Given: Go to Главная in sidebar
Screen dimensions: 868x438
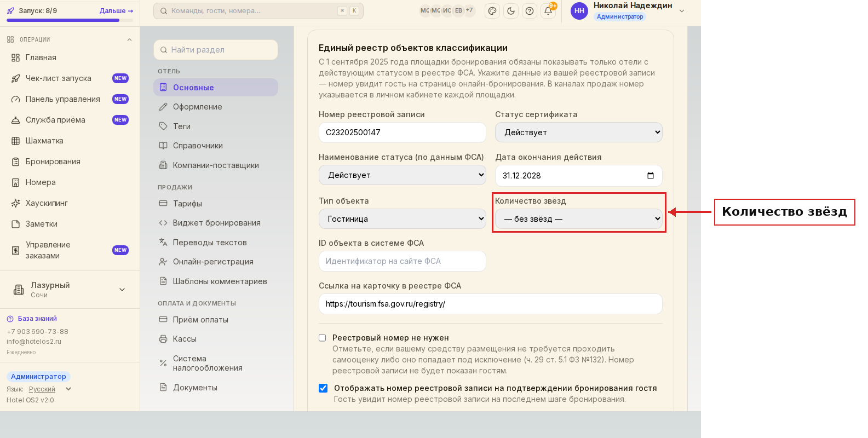Looking at the screenshot, I should (70, 57).
